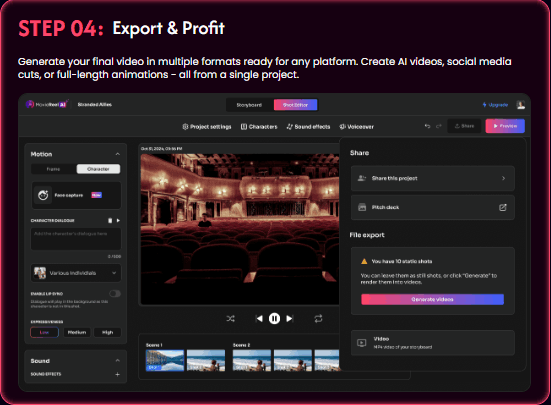
Task: Add a sound effect with plus icon
Action: coord(117,374)
